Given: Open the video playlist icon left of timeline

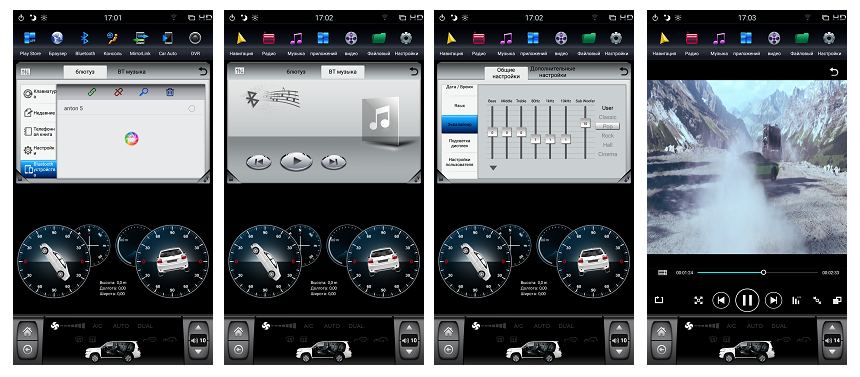Looking at the screenshot, I should (663, 272).
